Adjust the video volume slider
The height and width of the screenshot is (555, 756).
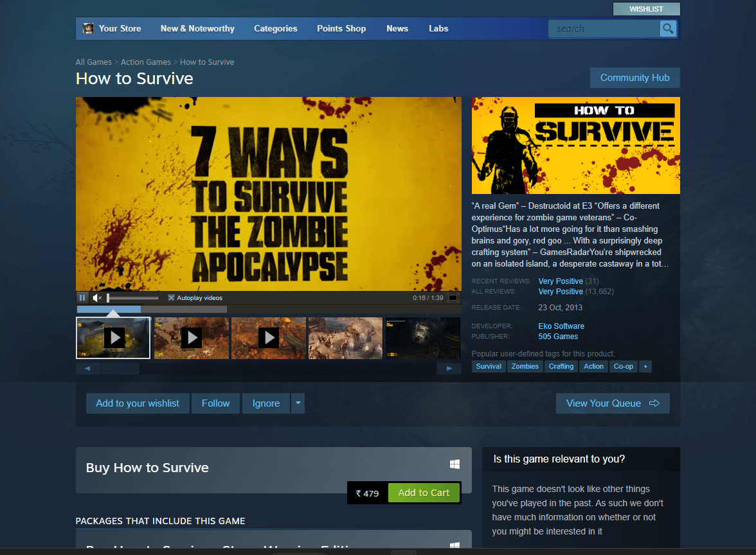point(132,298)
